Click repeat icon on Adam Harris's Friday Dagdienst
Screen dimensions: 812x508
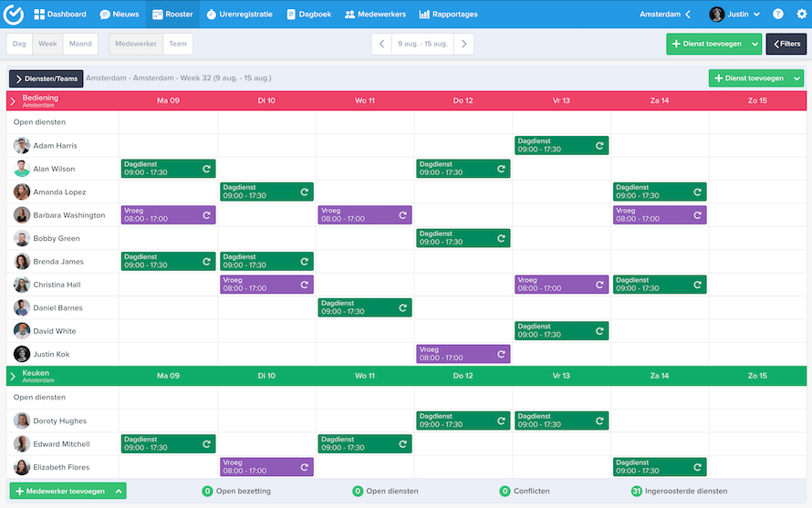pos(599,146)
